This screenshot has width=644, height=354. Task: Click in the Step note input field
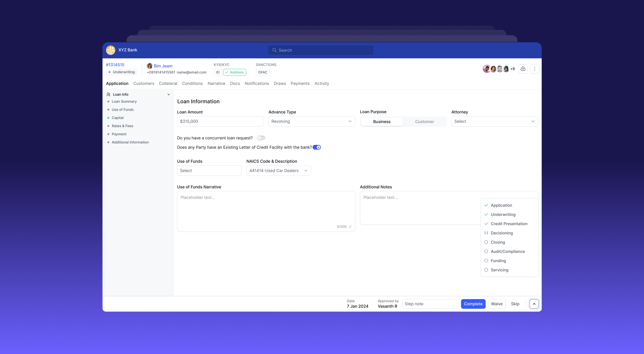pos(430,304)
